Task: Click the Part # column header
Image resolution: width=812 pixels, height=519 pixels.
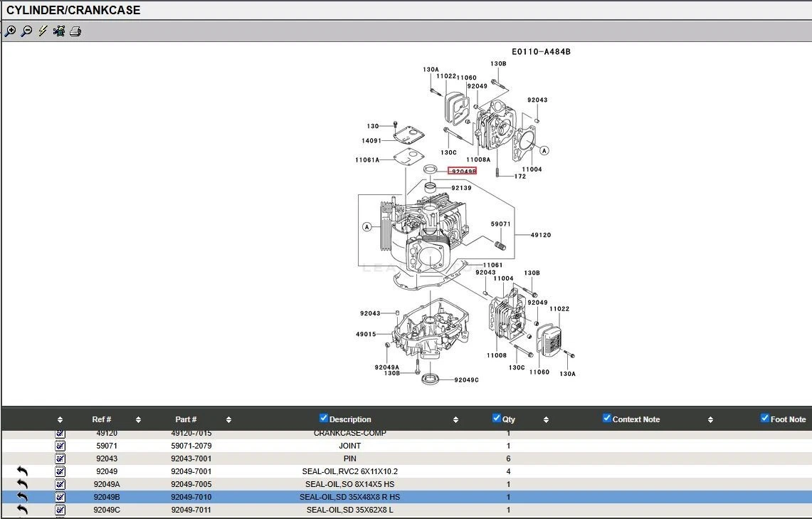Action: [x=186, y=419]
